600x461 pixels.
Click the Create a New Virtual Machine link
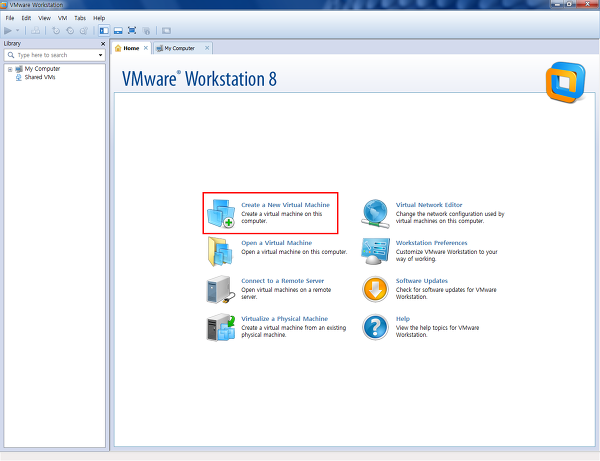click(285, 205)
